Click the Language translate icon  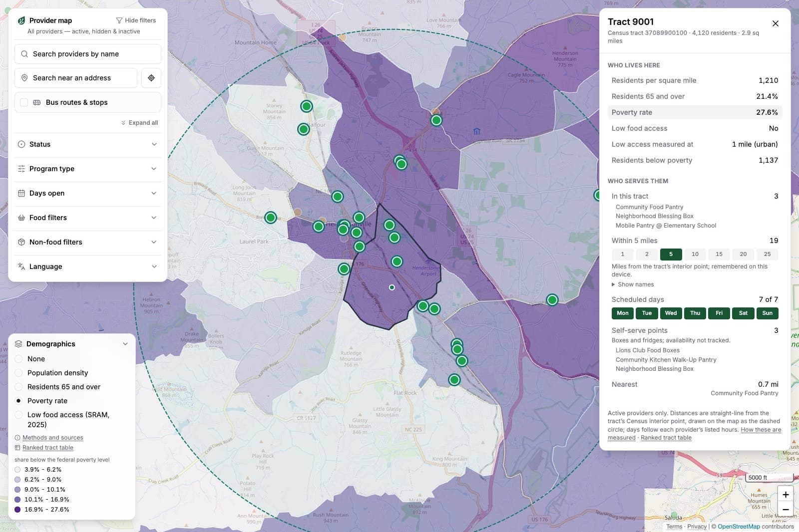(21, 266)
